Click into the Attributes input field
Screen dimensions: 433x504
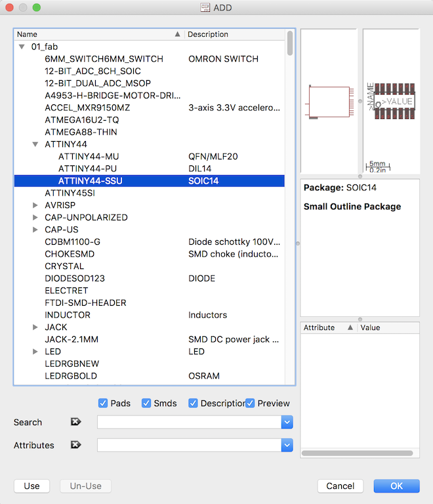coord(190,445)
